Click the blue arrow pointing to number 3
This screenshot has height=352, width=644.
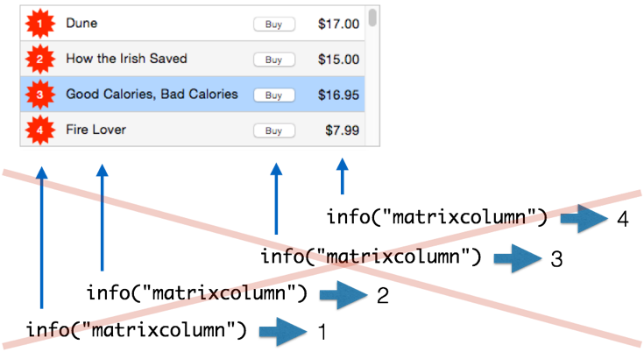coord(518,258)
